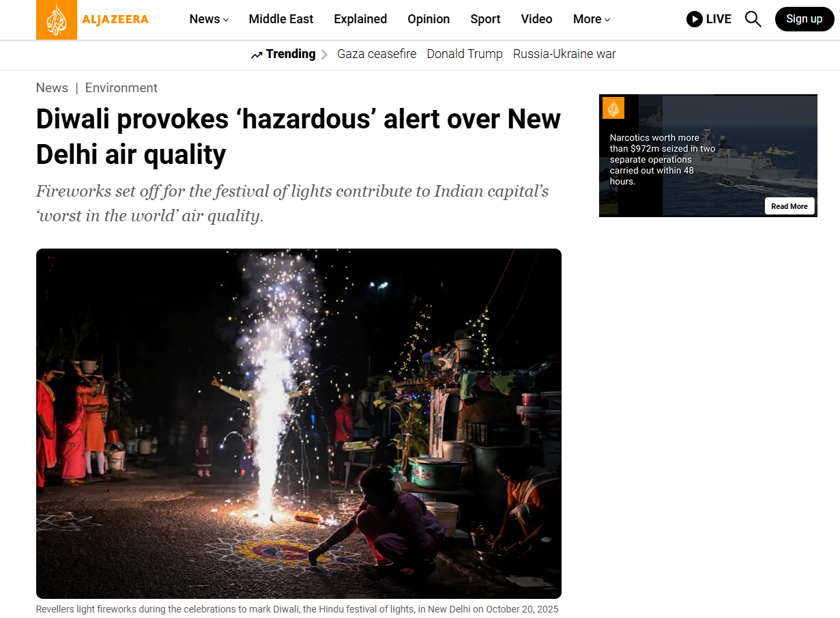The height and width of the screenshot is (618, 840).
Task: Open the Donald Trump trending topic
Action: coord(465,54)
